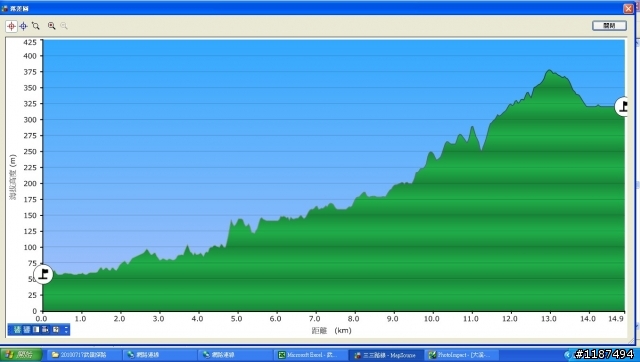
Task: Click the start flag marker on the profile
Action: tap(43, 274)
